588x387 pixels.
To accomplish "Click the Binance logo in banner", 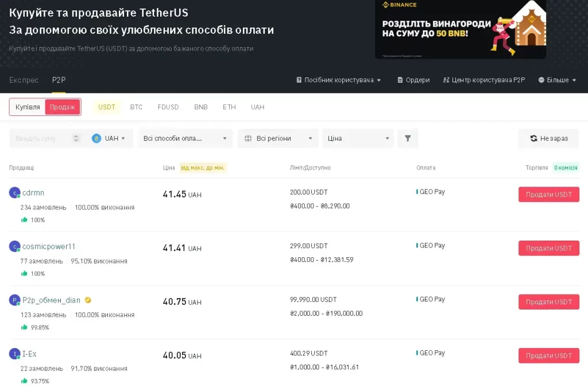I will click(400, 5).
